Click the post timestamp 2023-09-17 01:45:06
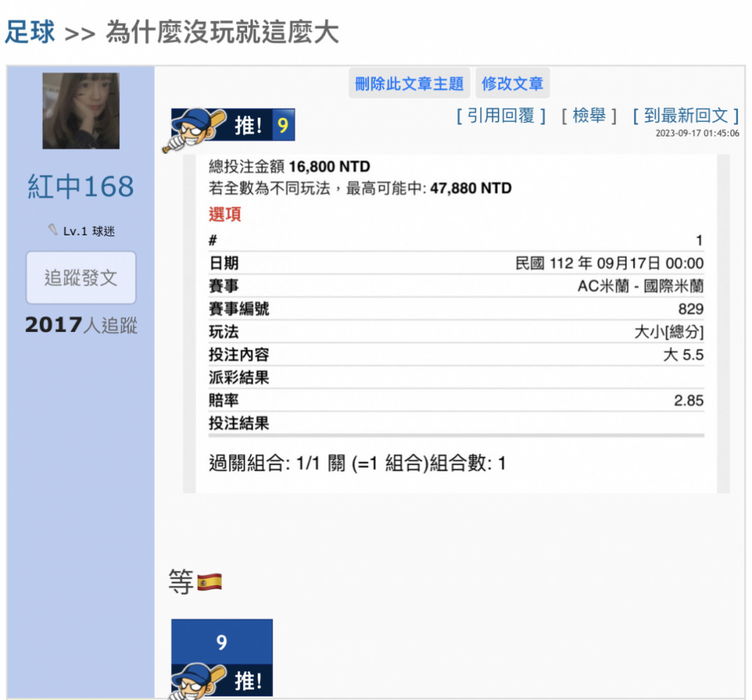The width and height of the screenshot is (752, 700). 697,133
